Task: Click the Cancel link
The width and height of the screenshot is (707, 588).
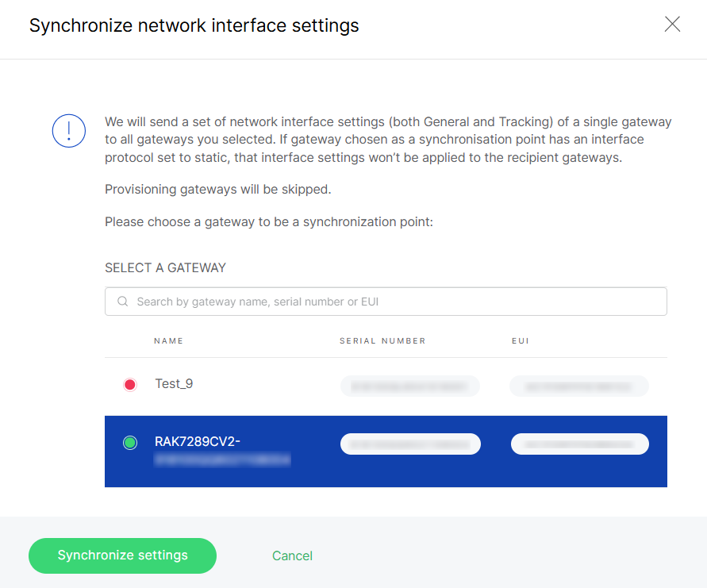Action: (292, 555)
